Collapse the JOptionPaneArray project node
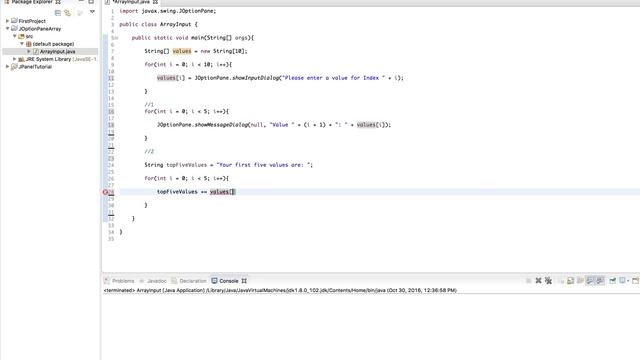The image size is (640, 360). click(7, 29)
